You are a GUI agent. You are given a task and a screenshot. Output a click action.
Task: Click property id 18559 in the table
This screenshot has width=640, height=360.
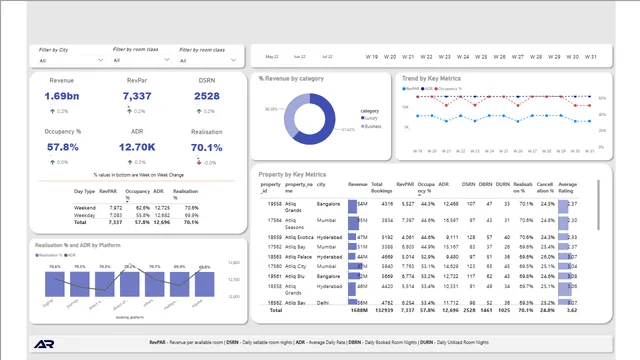274,237
